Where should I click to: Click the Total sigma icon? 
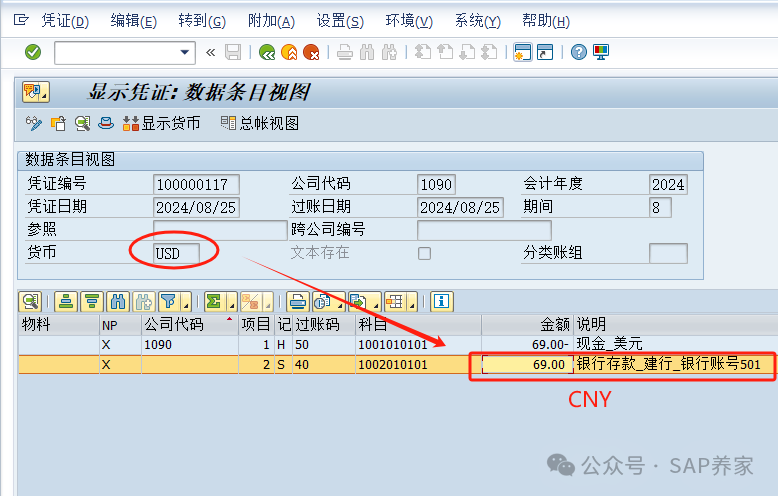(214, 302)
